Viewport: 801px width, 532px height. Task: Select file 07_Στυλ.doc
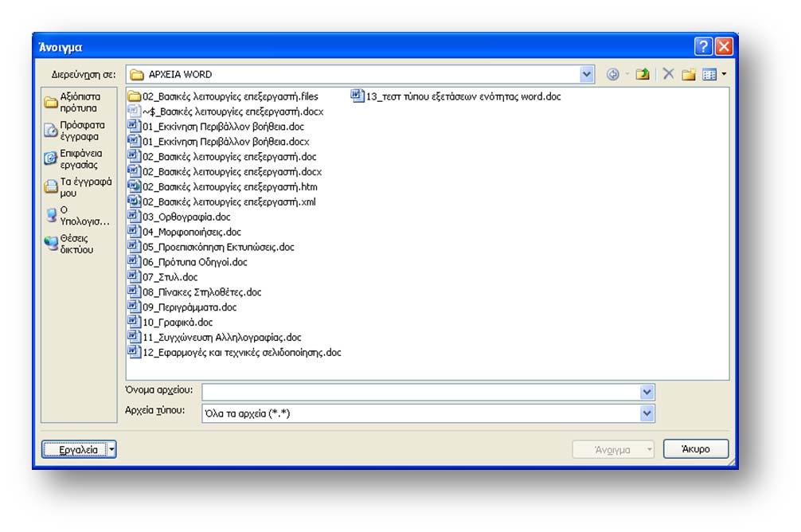pos(162,277)
